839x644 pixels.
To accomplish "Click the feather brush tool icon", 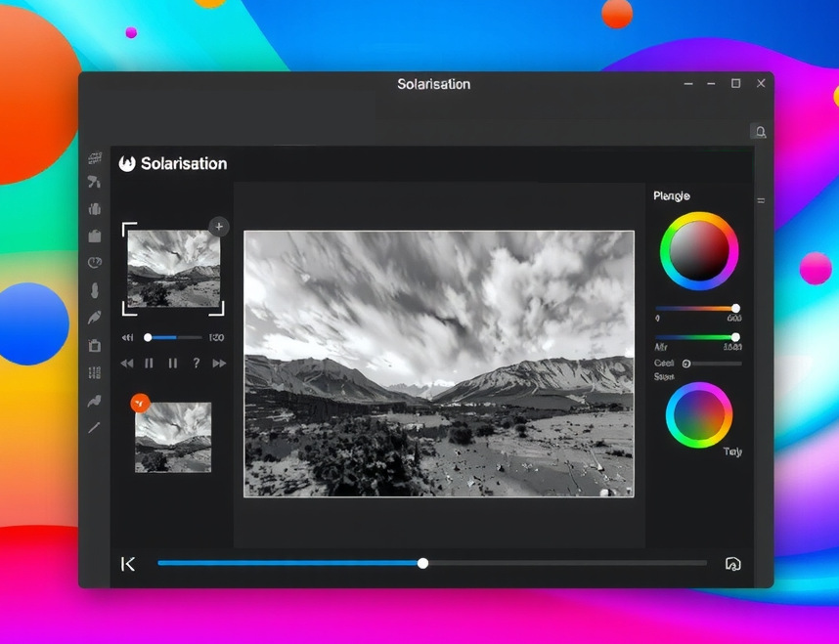I will click(95, 318).
